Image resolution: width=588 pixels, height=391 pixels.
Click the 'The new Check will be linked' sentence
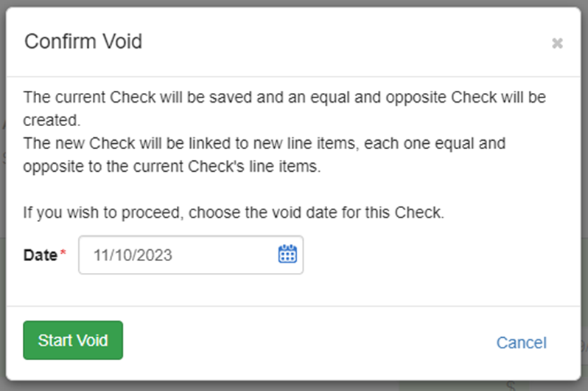(265, 155)
